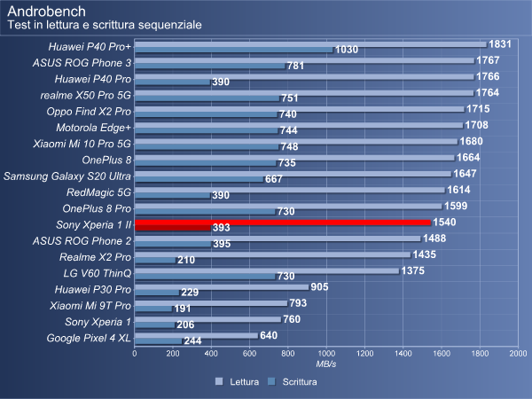This screenshot has height=399, width=532.
Task: Click the 905 read value
Action: click(319, 287)
